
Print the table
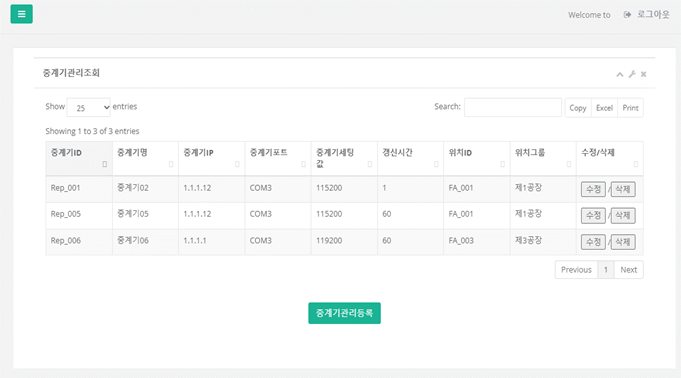[630, 108]
